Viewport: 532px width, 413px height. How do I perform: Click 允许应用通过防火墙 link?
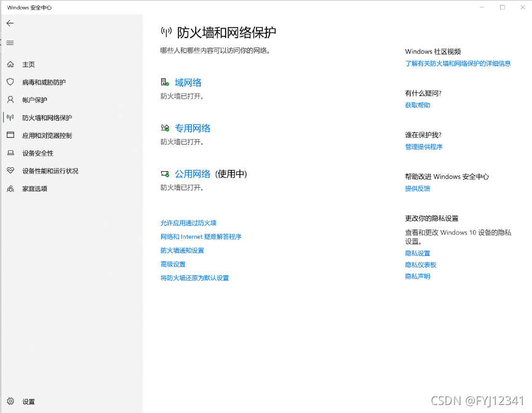(x=188, y=223)
